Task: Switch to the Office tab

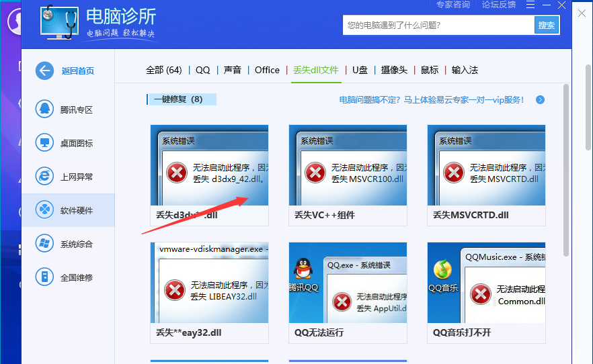Action: pyautogui.click(x=267, y=71)
